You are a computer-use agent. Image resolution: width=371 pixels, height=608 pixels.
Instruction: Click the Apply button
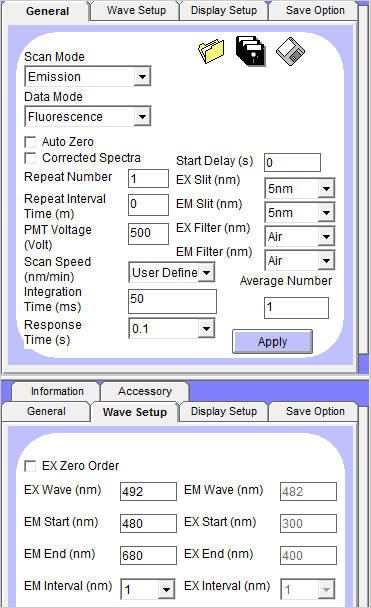pos(273,342)
